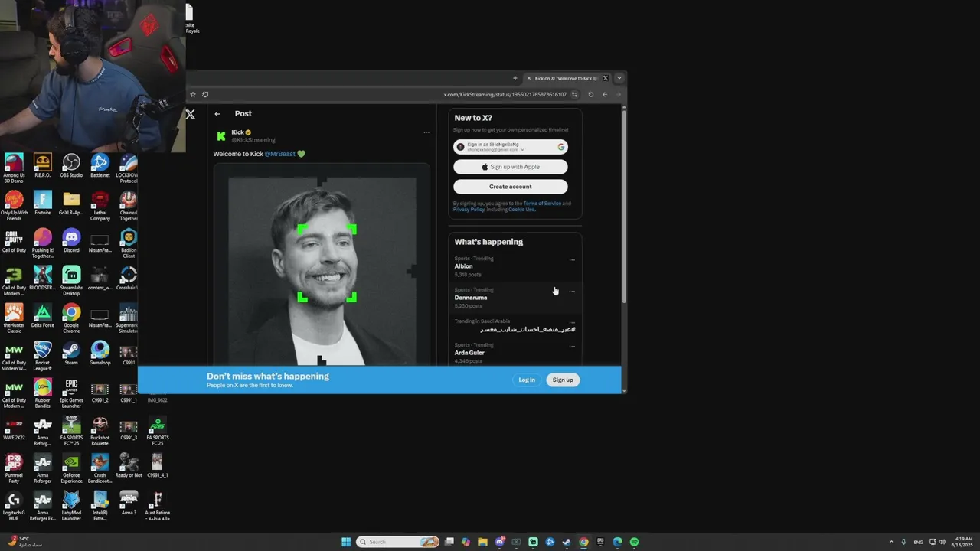Reload the page in the browser toolbar
This screenshot has height=551, width=980.
coord(590,94)
